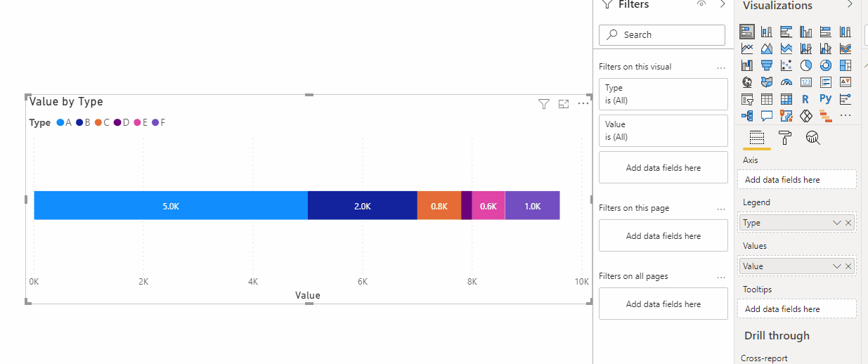Select the Area chart visual

(x=767, y=48)
